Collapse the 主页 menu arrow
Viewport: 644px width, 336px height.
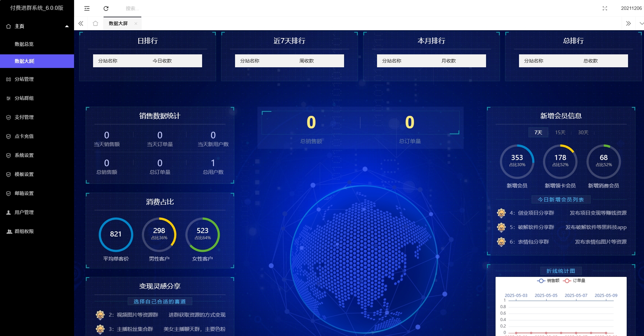(67, 26)
